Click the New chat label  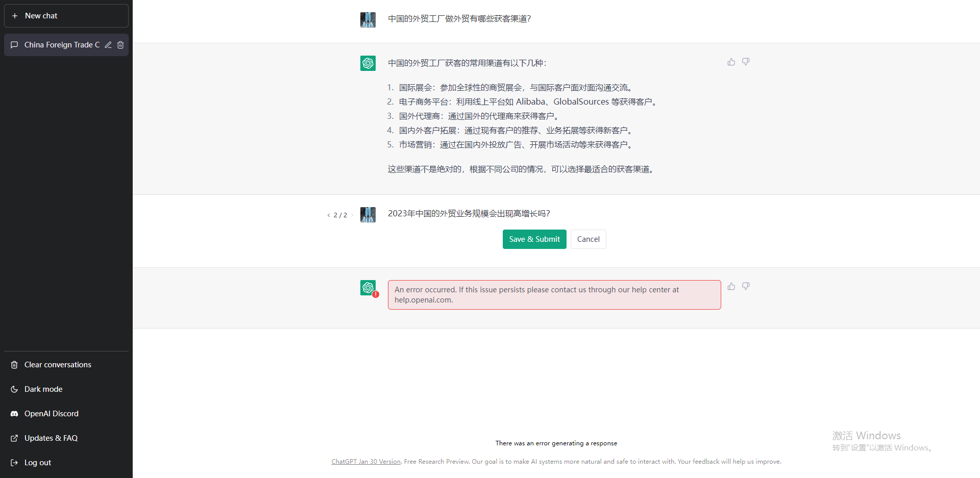41,16
